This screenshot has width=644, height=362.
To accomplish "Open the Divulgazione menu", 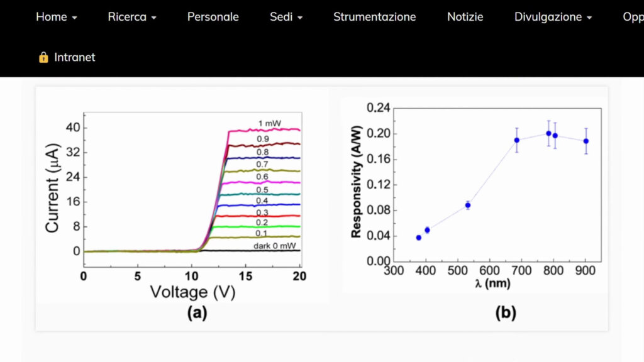I will [x=548, y=17].
